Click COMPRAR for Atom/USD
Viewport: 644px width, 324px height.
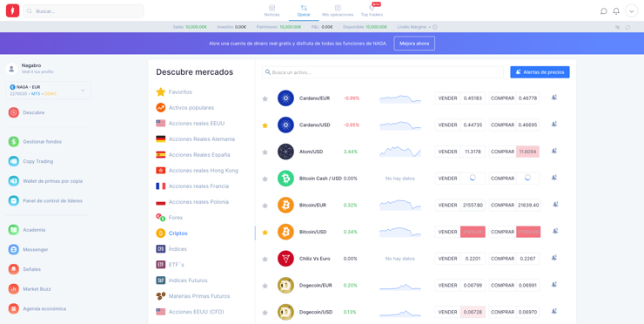pos(513,152)
